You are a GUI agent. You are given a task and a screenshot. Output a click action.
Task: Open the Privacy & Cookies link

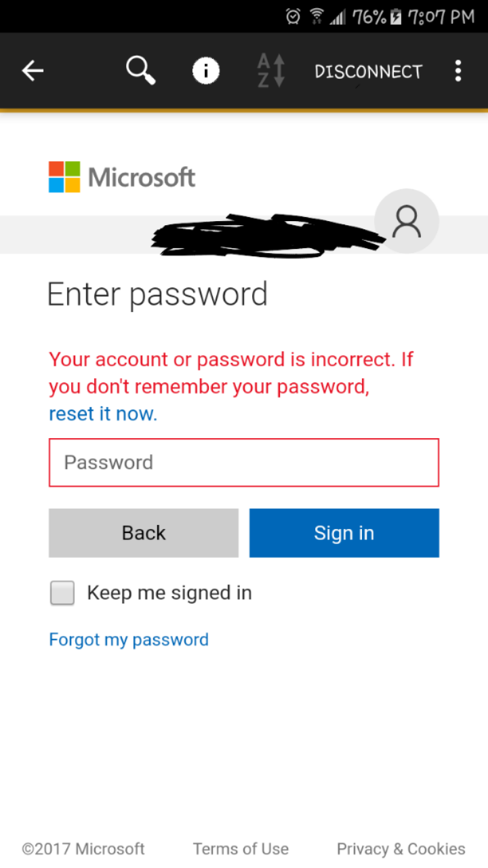(401, 849)
